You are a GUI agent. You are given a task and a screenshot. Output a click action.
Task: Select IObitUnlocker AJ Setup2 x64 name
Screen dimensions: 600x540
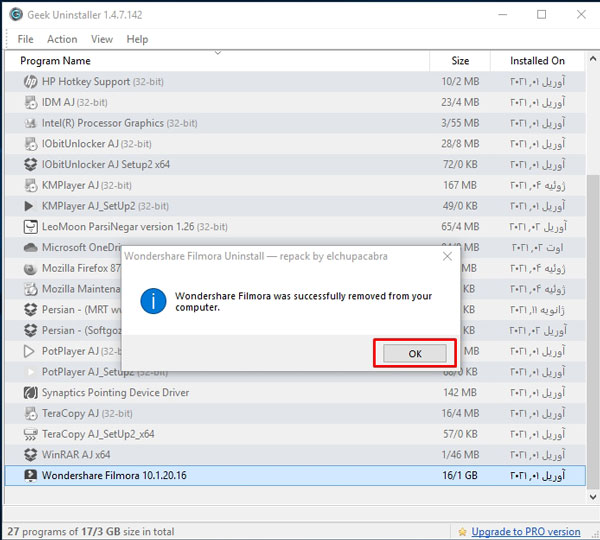click(106, 165)
